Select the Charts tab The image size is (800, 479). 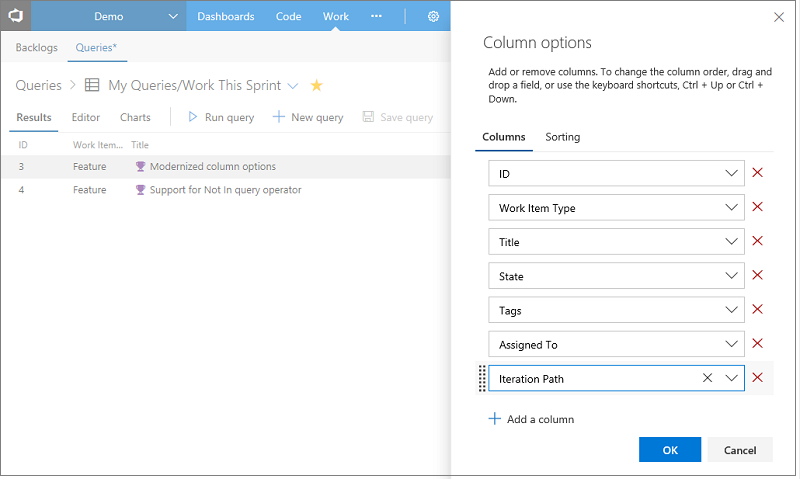(135, 117)
